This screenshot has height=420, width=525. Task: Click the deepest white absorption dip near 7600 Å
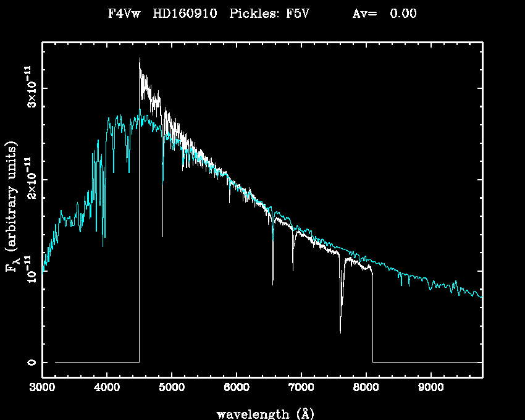[340, 332]
